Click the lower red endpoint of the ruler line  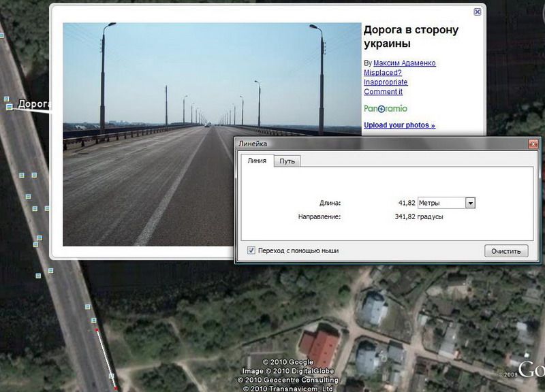pos(115,387)
